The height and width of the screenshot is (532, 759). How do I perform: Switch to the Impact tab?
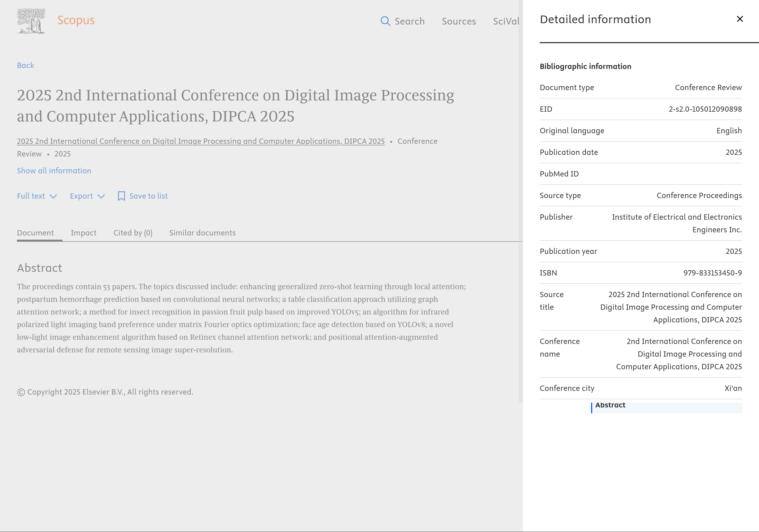coord(83,233)
